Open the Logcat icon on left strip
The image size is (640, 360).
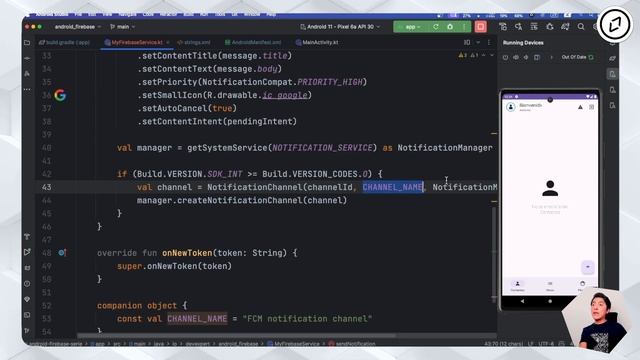[x=27, y=268]
